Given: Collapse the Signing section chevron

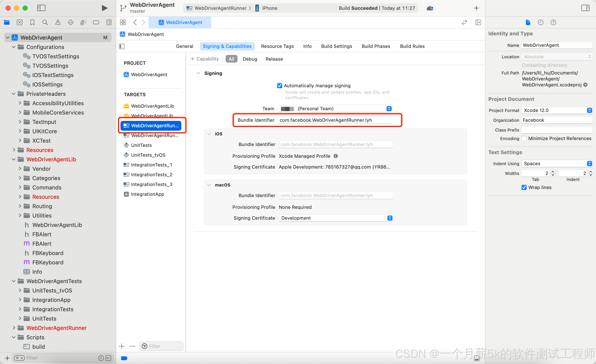Looking at the screenshot, I should click(x=198, y=73).
